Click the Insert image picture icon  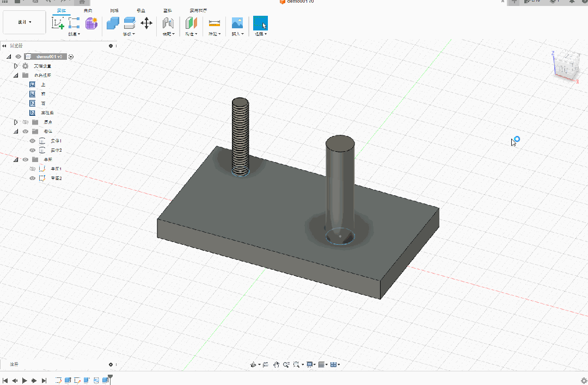coord(237,23)
